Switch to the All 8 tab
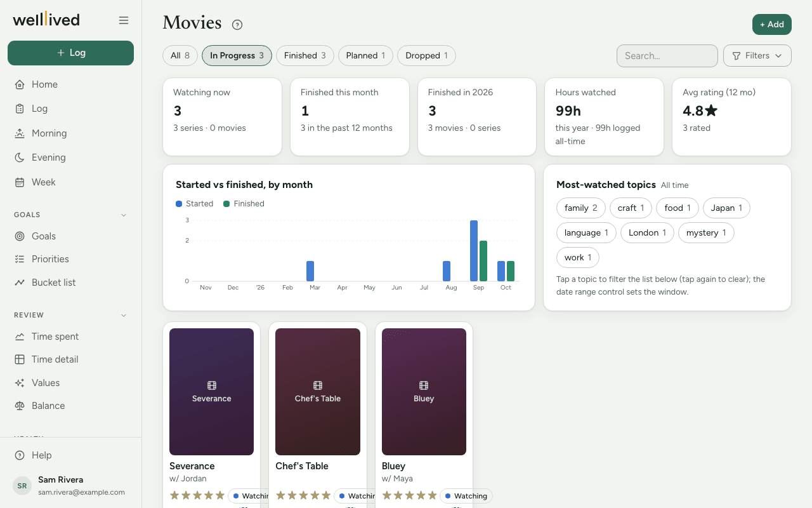This screenshot has height=508, width=812. point(180,55)
